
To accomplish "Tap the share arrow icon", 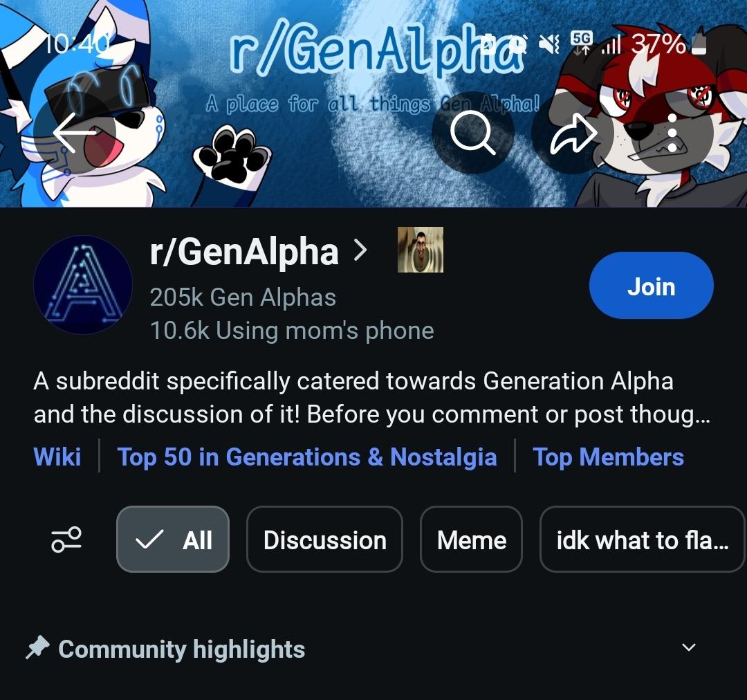I will pos(573,133).
